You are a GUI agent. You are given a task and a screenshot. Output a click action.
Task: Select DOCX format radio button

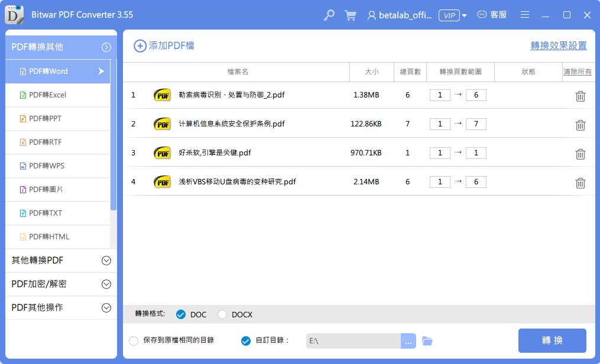(x=222, y=315)
